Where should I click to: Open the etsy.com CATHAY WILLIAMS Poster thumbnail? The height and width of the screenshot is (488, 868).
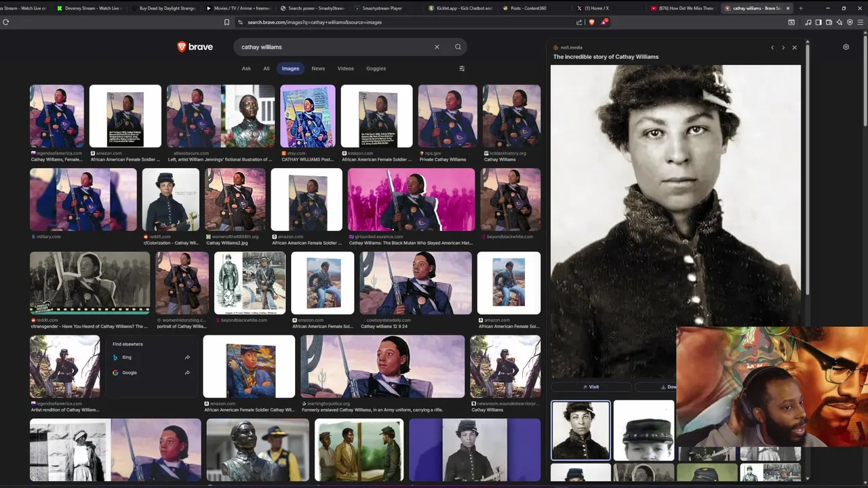[308, 116]
